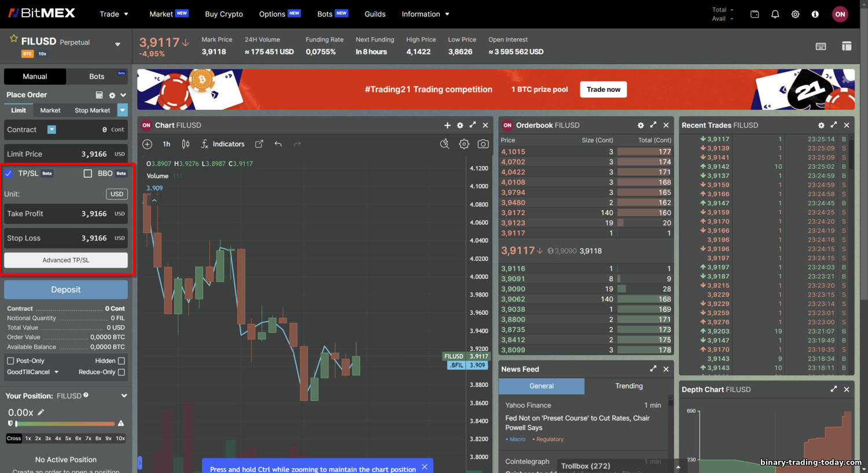868x473 pixels.
Task: Open the Contract unit dropdown
Action: [52, 130]
